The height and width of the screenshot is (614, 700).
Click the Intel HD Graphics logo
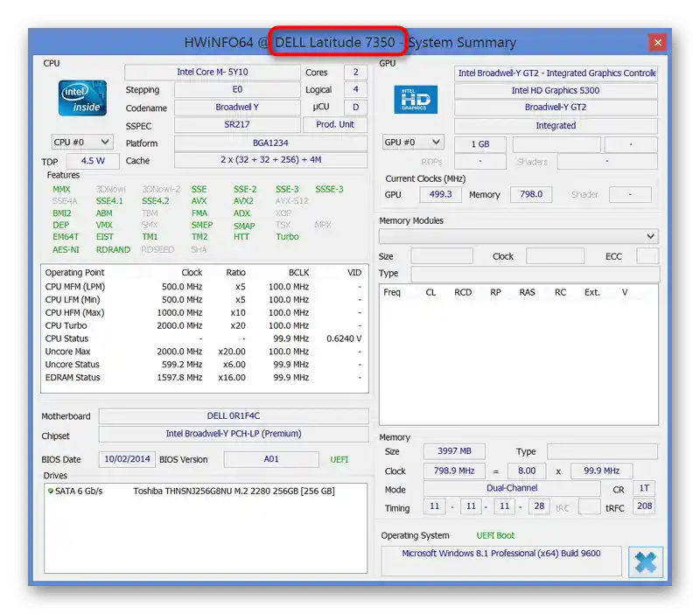click(x=415, y=99)
